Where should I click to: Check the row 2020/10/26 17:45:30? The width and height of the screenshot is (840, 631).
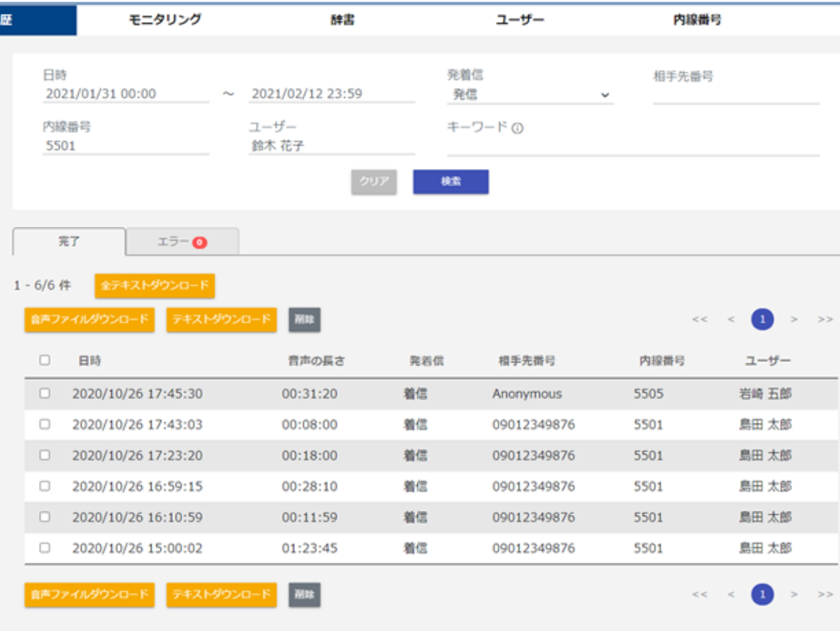[x=45, y=393]
